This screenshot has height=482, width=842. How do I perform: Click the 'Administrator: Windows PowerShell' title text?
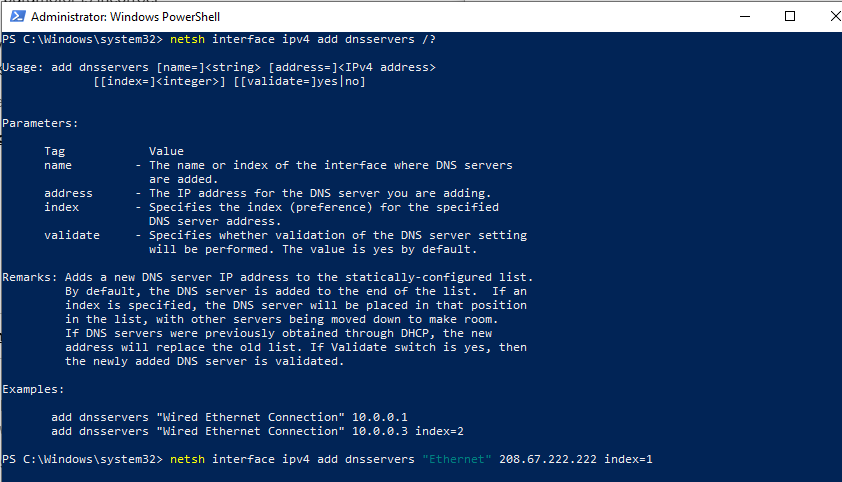[125, 17]
